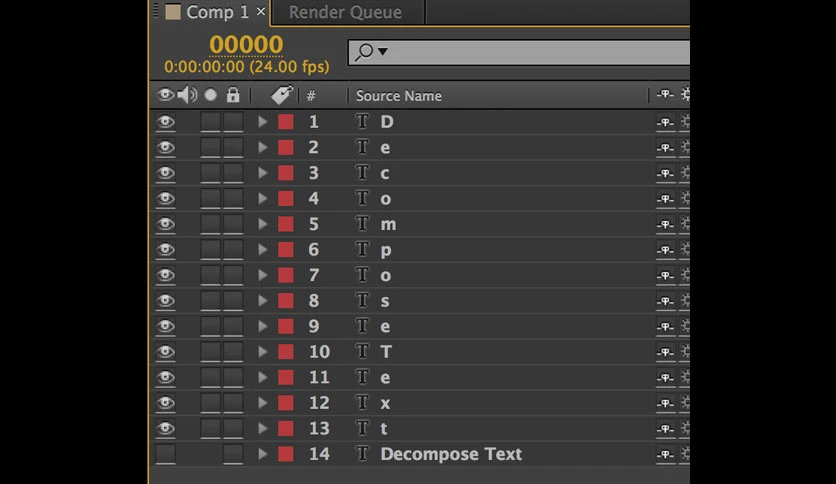Screen dimensions: 836x484
Task: Select the Decompose Text layer name
Action: [x=451, y=454]
